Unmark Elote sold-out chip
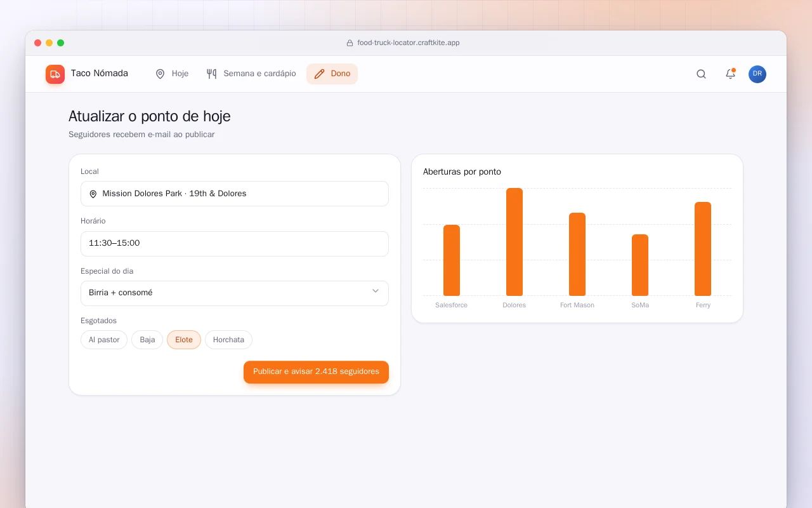Image resolution: width=812 pixels, height=508 pixels. (184, 340)
